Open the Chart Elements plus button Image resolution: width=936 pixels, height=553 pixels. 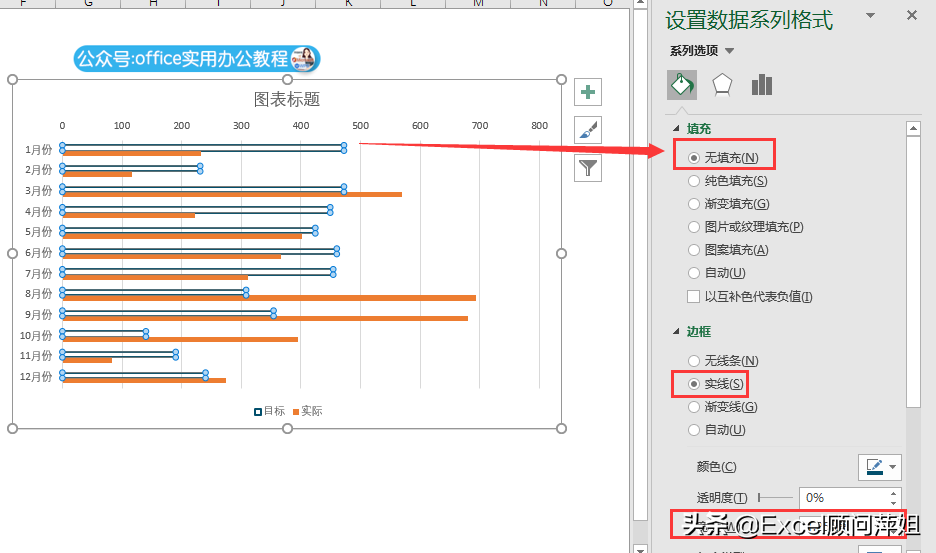point(587,92)
